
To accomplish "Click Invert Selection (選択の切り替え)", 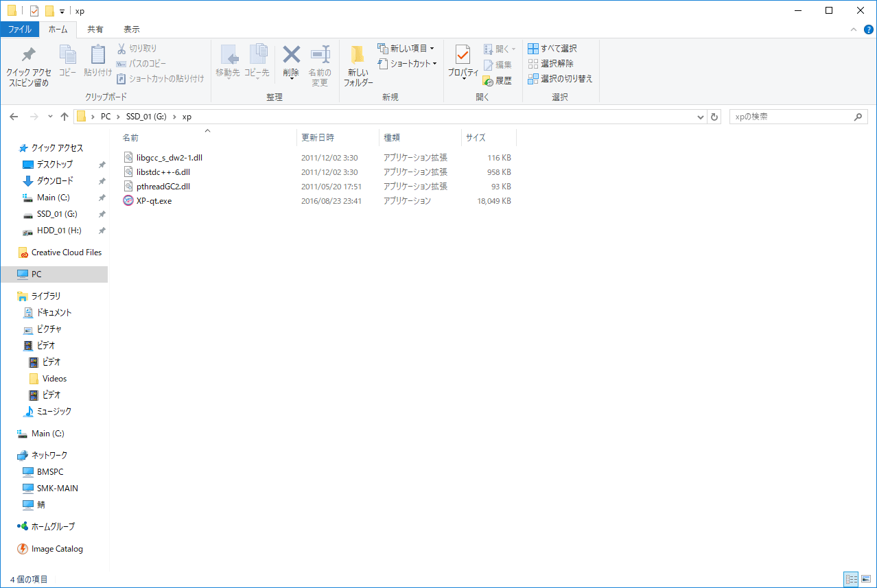I will pyautogui.click(x=560, y=79).
